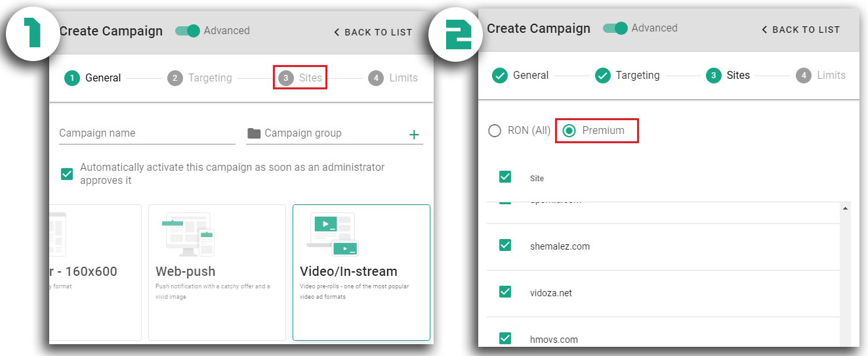Click the Campaign name input field
This screenshot has height=356, width=868.
(146, 133)
